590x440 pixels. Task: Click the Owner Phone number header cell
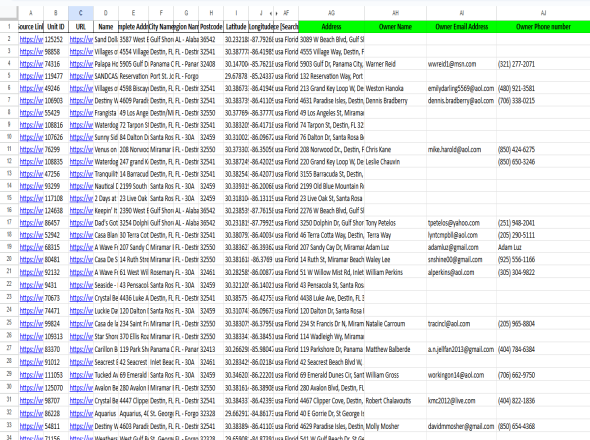click(x=543, y=27)
